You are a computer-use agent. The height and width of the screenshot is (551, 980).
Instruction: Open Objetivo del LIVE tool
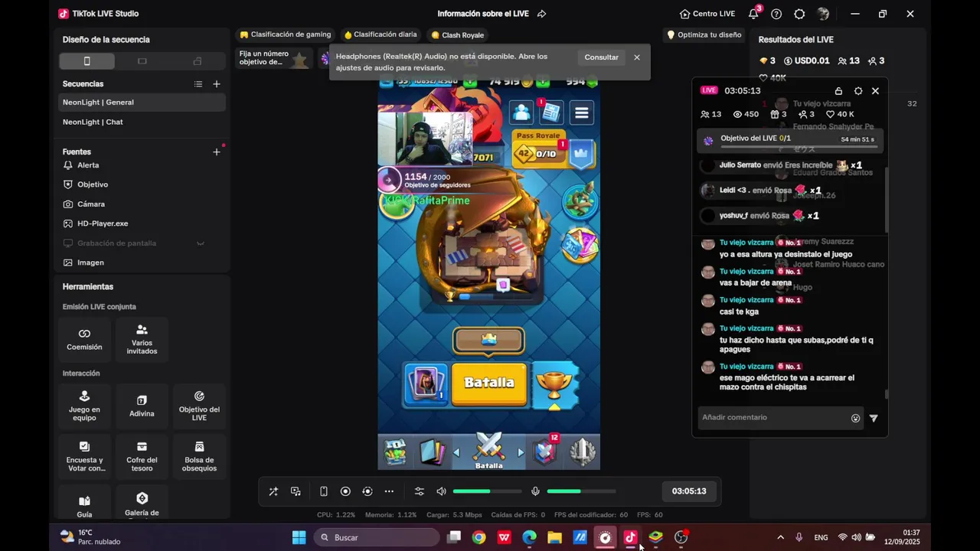tap(199, 406)
